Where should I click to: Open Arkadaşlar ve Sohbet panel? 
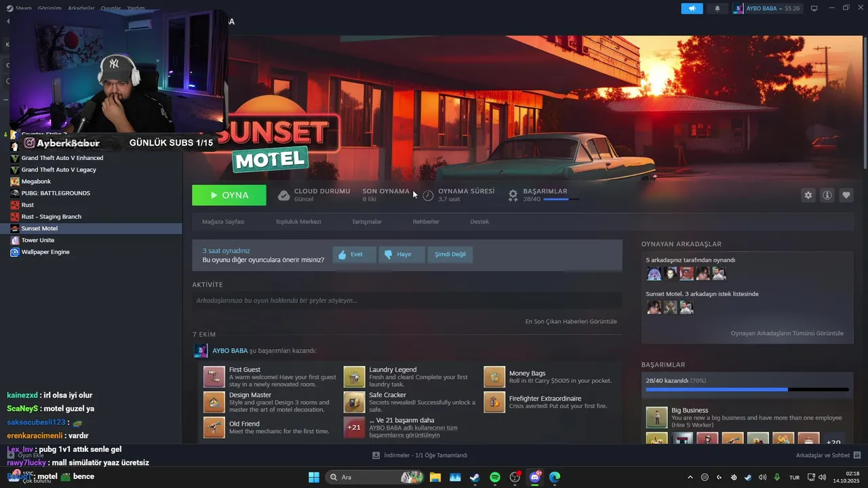coord(828,455)
